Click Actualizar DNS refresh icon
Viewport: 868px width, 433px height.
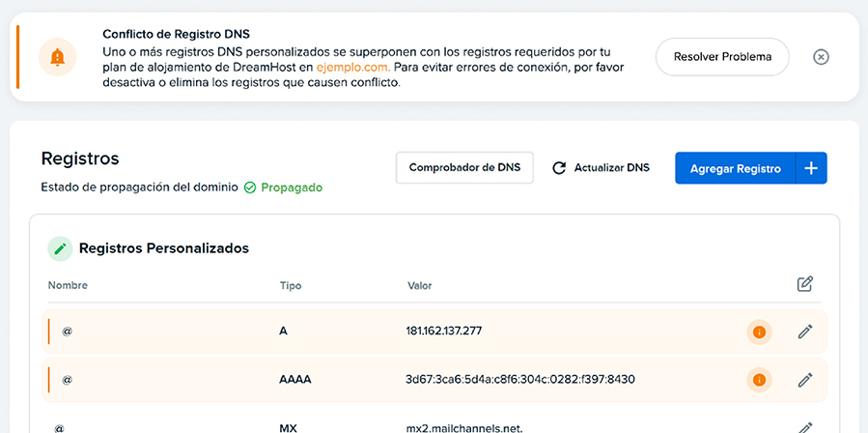pos(559,168)
